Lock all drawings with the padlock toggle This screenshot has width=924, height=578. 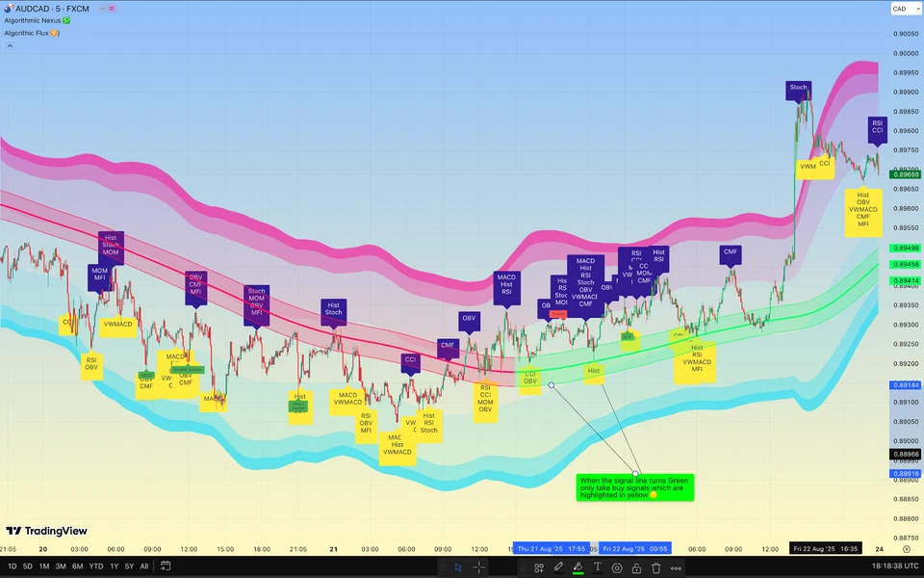click(x=636, y=566)
